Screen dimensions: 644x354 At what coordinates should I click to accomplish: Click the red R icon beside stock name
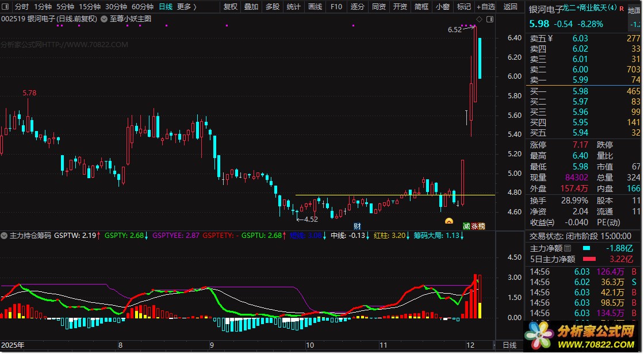pyautogui.click(x=622, y=8)
